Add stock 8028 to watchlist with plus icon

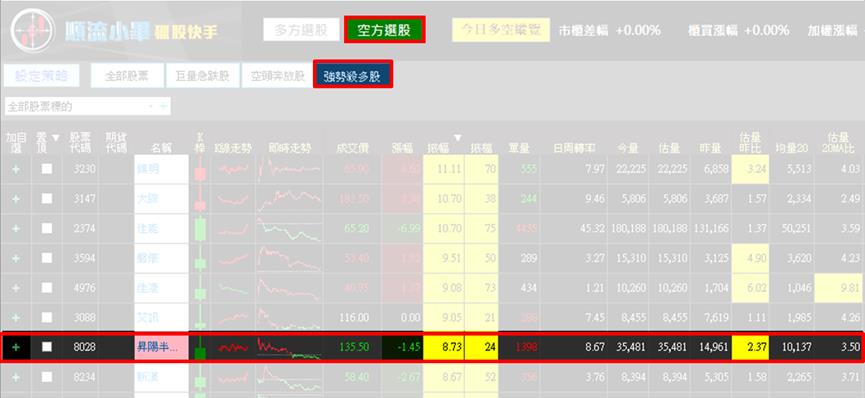point(15,347)
